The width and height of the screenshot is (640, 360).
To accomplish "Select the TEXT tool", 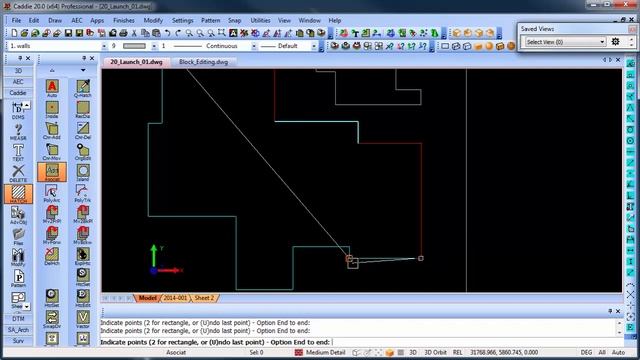I will (x=18, y=153).
